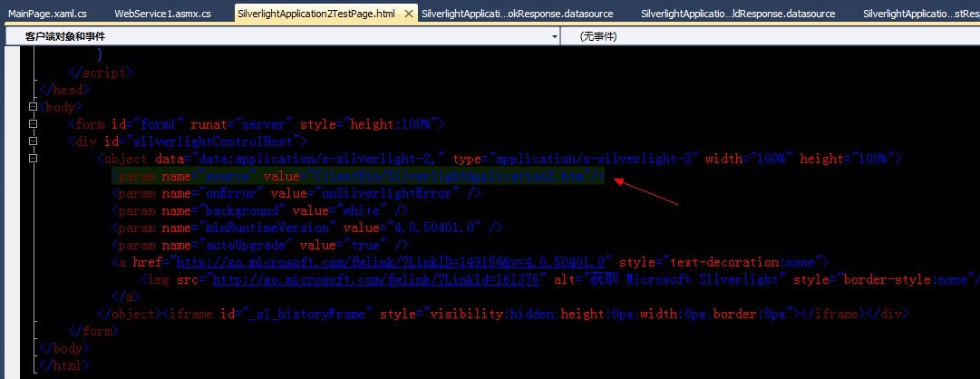
Task: Click the minRuntimeVersion param line
Action: click(x=307, y=228)
